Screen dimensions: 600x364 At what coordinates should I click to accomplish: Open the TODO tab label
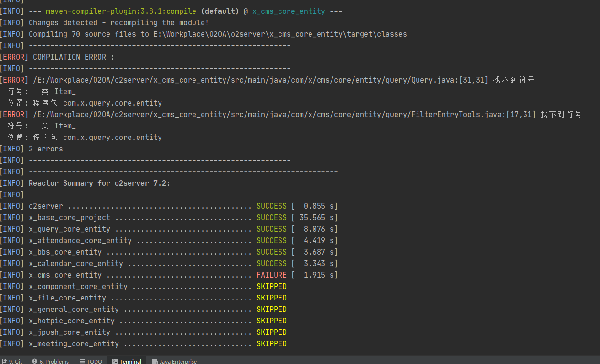point(94,362)
